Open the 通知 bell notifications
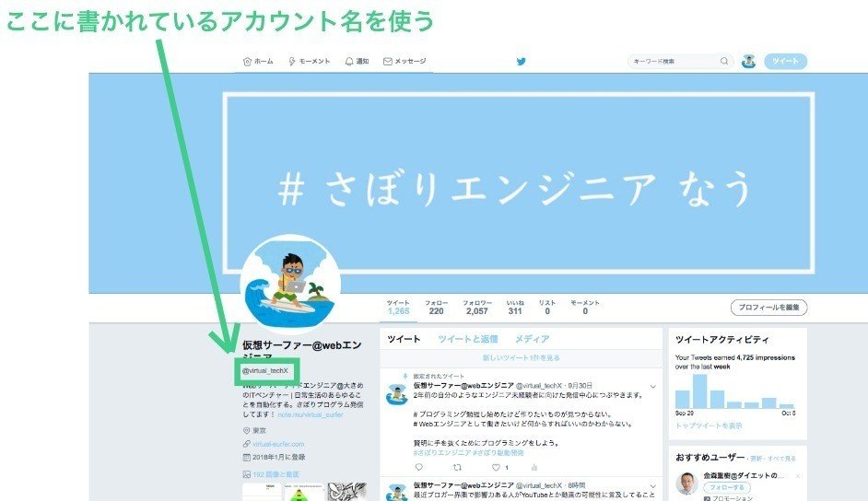This screenshot has height=501, width=868. pyautogui.click(x=348, y=62)
